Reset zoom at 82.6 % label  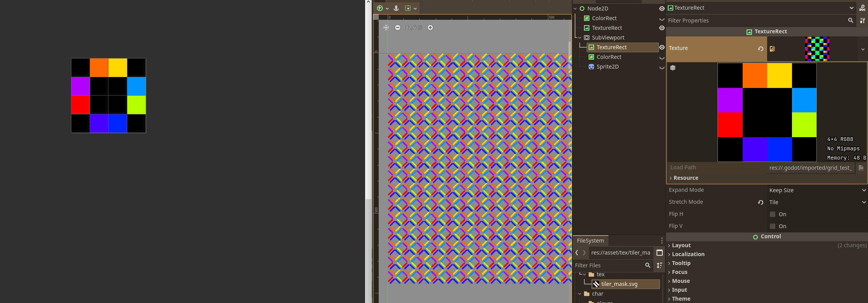click(x=414, y=28)
